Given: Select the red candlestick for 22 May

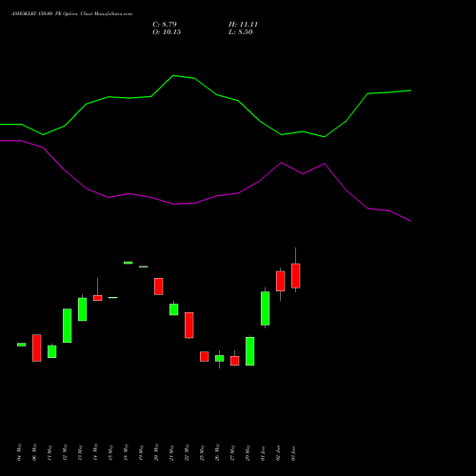Looking at the screenshot, I should coord(189,326).
